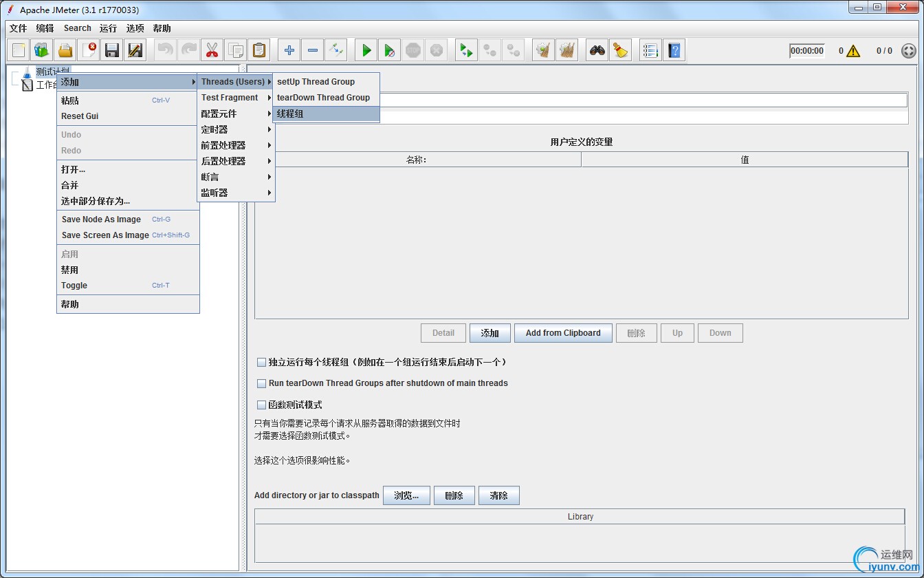Viewport: 924px width, 578px height.
Task: Open the 编辑 menu
Action: (45, 28)
